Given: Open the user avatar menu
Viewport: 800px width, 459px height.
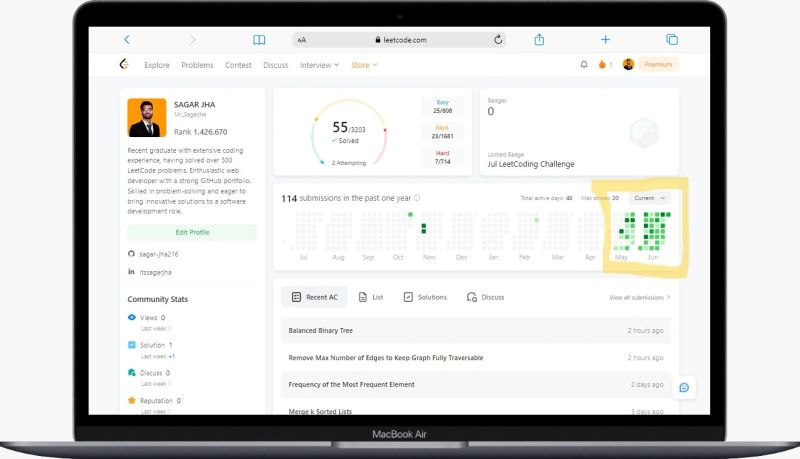Looking at the screenshot, I should (x=628, y=64).
